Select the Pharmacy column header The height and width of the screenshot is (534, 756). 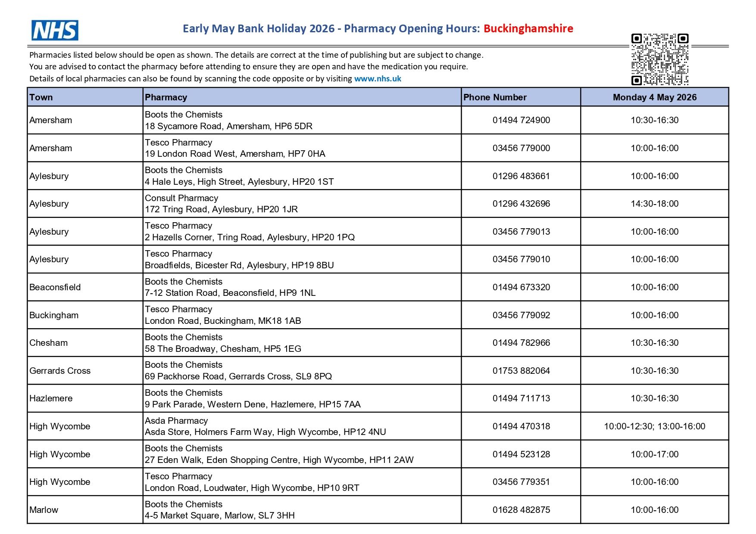coord(302,97)
